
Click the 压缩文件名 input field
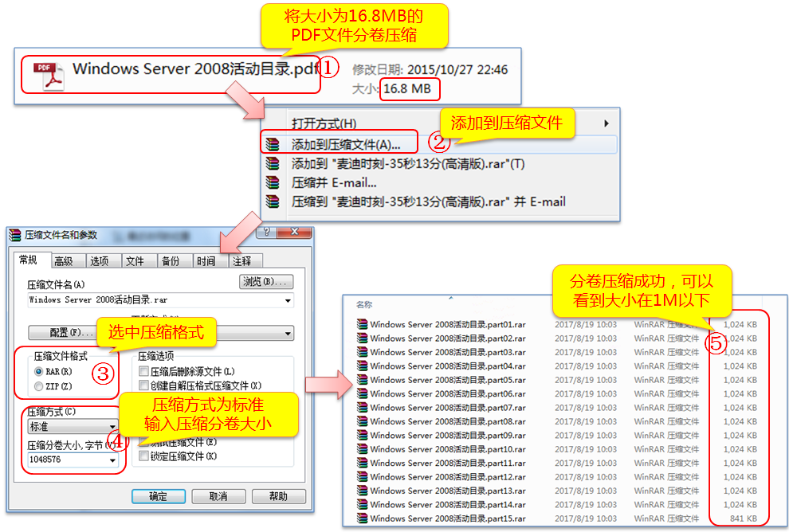coord(160,300)
